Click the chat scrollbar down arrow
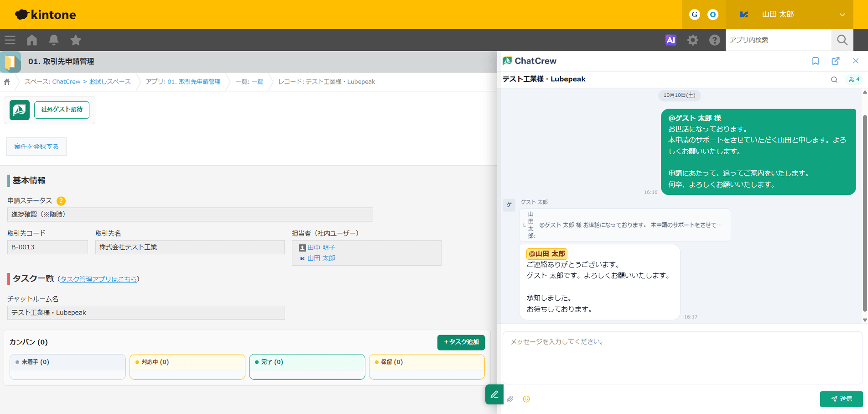The width and height of the screenshot is (868, 414). (865, 320)
